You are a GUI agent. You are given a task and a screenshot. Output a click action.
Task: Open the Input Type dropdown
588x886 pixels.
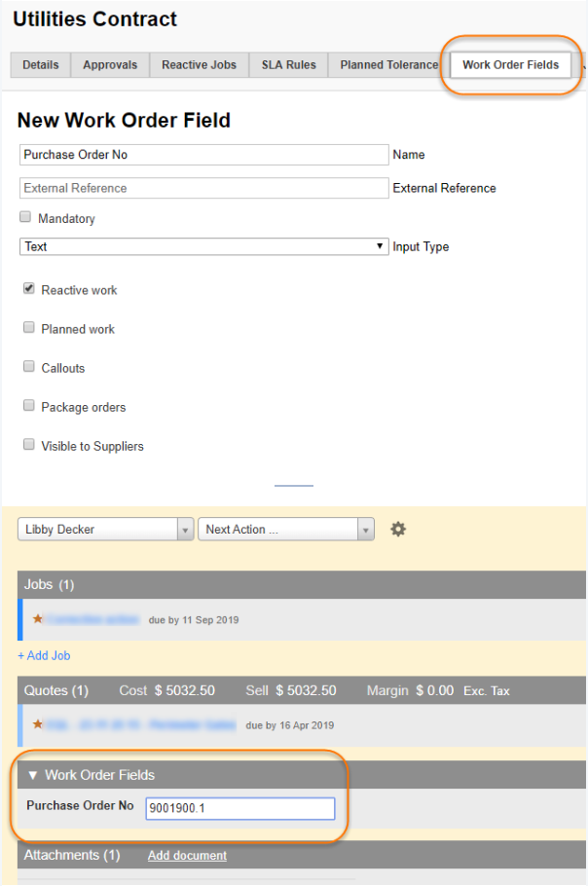point(203,246)
